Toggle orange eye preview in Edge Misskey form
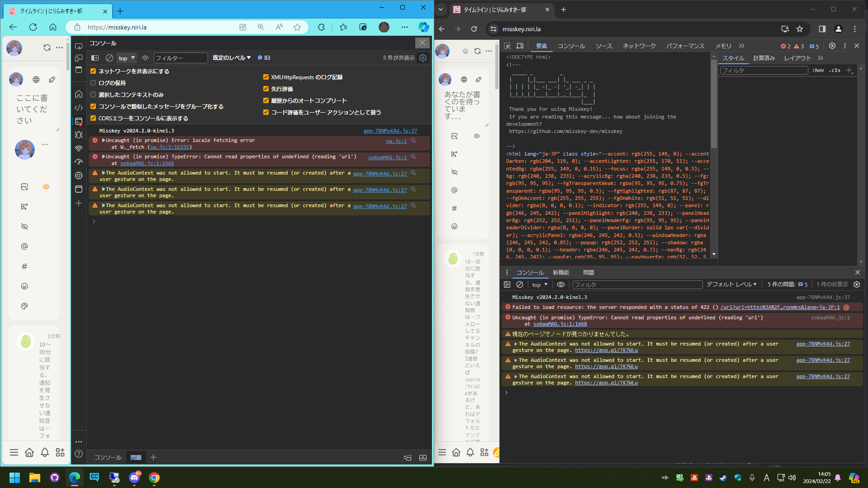868x488 pixels. (46, 187)
